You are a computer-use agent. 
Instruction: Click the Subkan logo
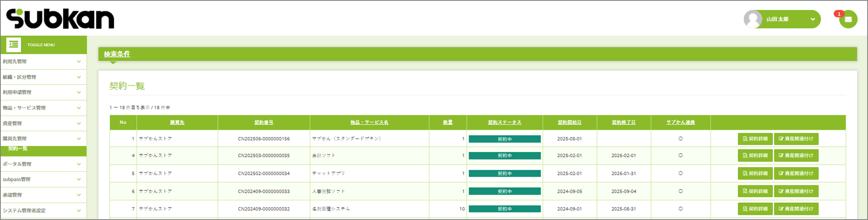[x=60, y=19]
